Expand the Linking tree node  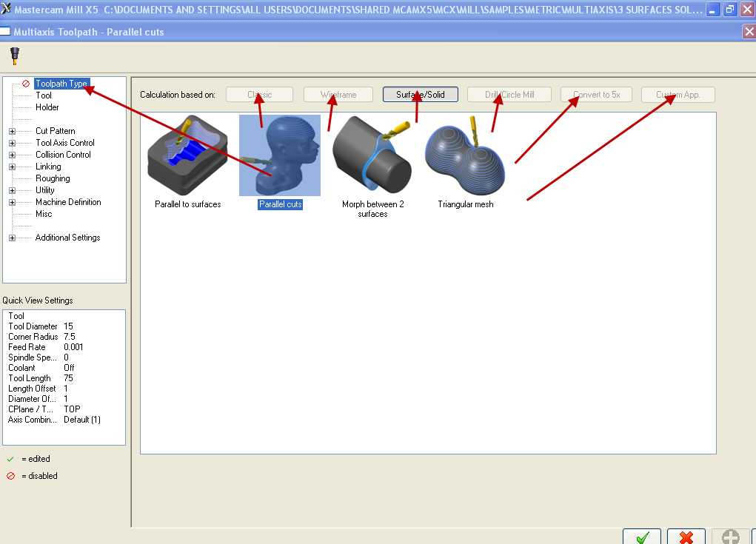12,167
